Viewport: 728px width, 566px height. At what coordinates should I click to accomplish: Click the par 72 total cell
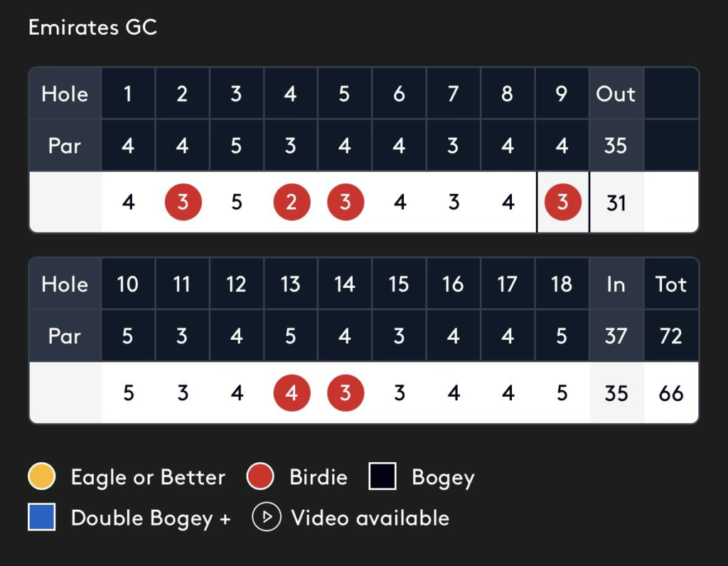(671, 336)
